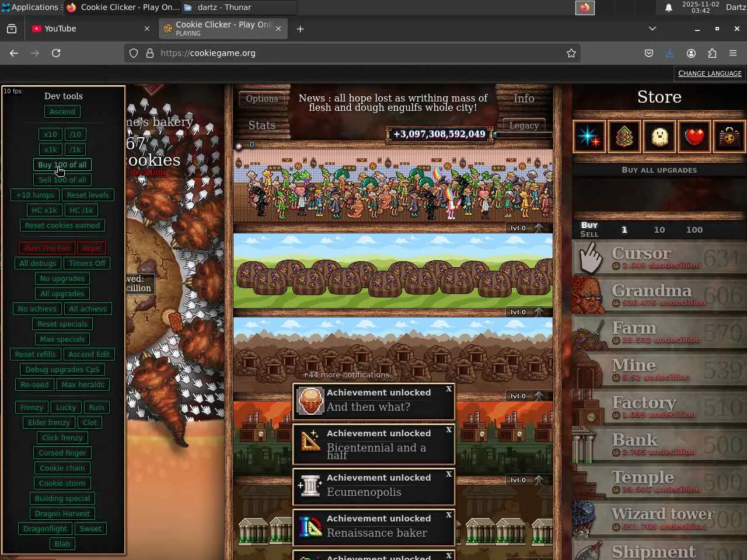Click the news ticker headline
This screenshot has width=747, height=560.
[393, 103]
